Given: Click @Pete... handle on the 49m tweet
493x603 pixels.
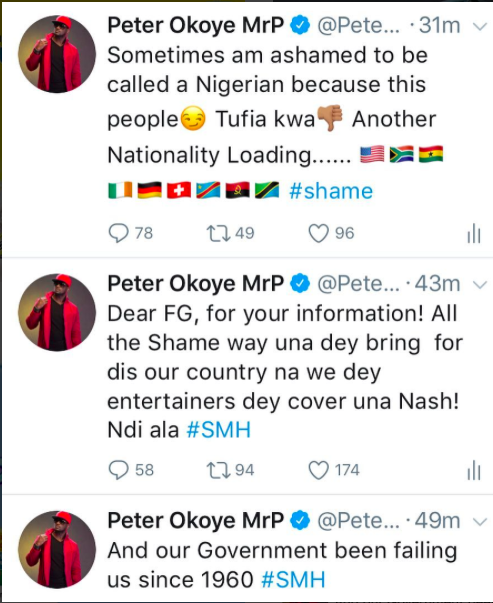Looking at the screenshot, I should pos(358,521).
